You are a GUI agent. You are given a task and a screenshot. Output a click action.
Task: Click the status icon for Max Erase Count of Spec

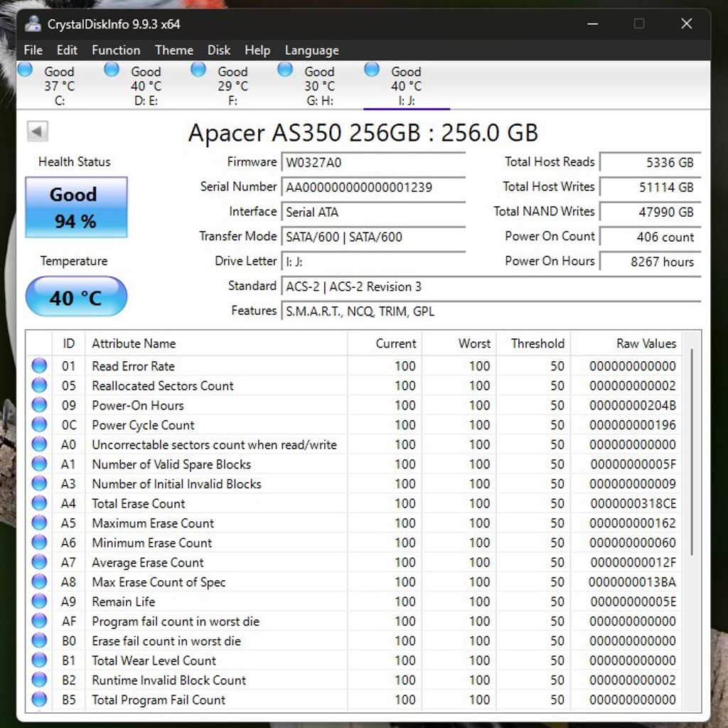(x=40, y=582)
